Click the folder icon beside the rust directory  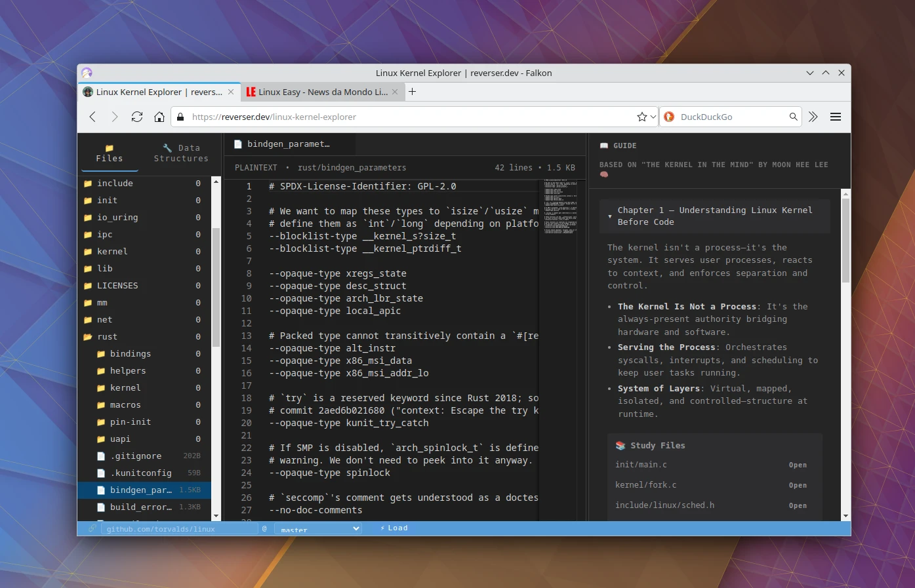tap(88, 336)
